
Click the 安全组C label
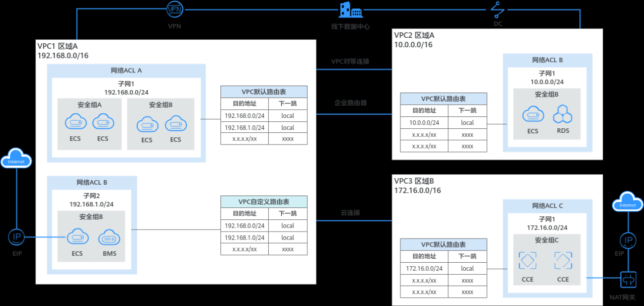547,241
